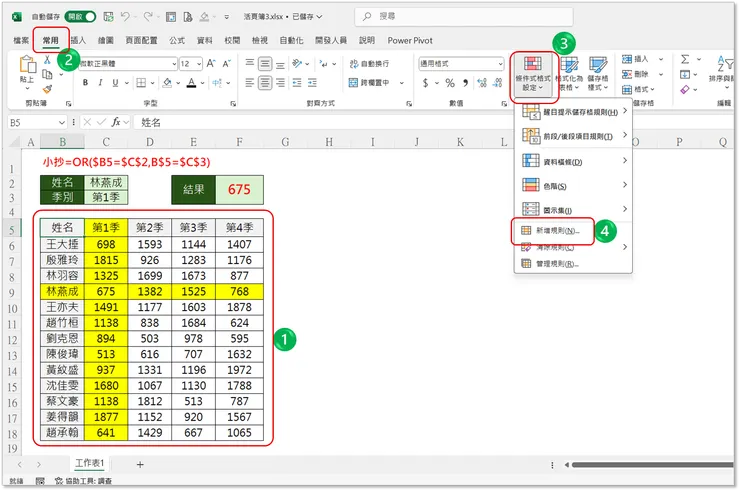
Task: Open the Font Color dropdown arrow
Action: (x=202, y=83)
